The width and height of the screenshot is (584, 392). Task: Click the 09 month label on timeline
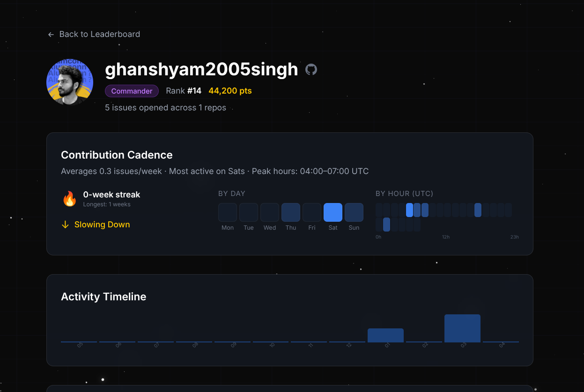pyautogui.click(x=234, y=345)
